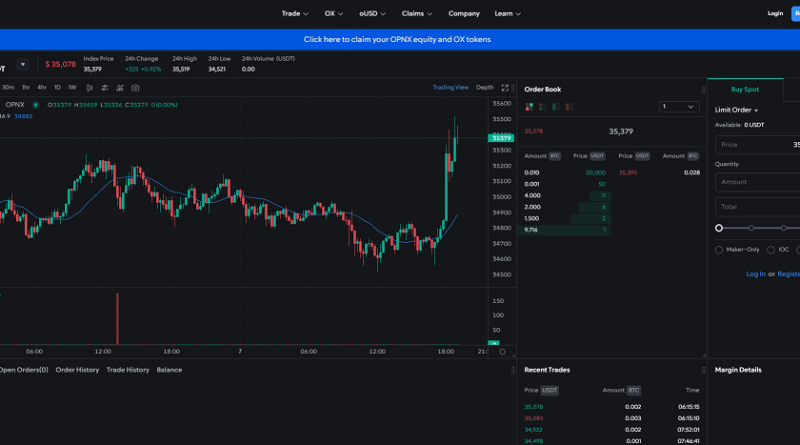Open the chart indicators icon
This screenshot has height=445, width=800.
click(x=120, y=88)
